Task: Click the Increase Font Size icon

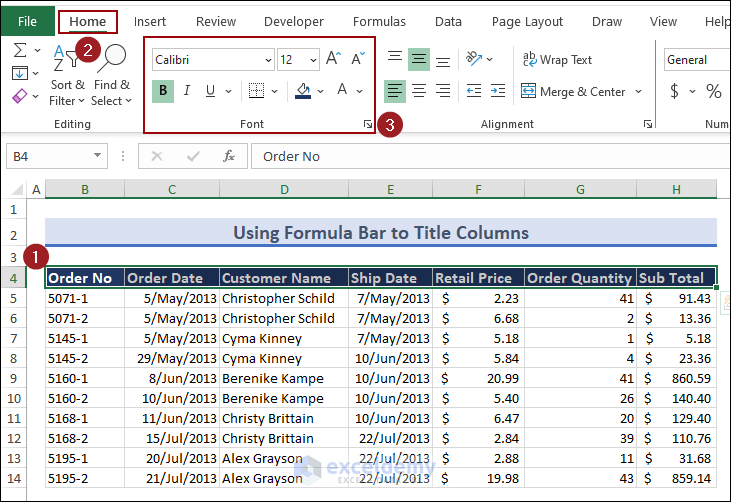Action: (333, 60)
